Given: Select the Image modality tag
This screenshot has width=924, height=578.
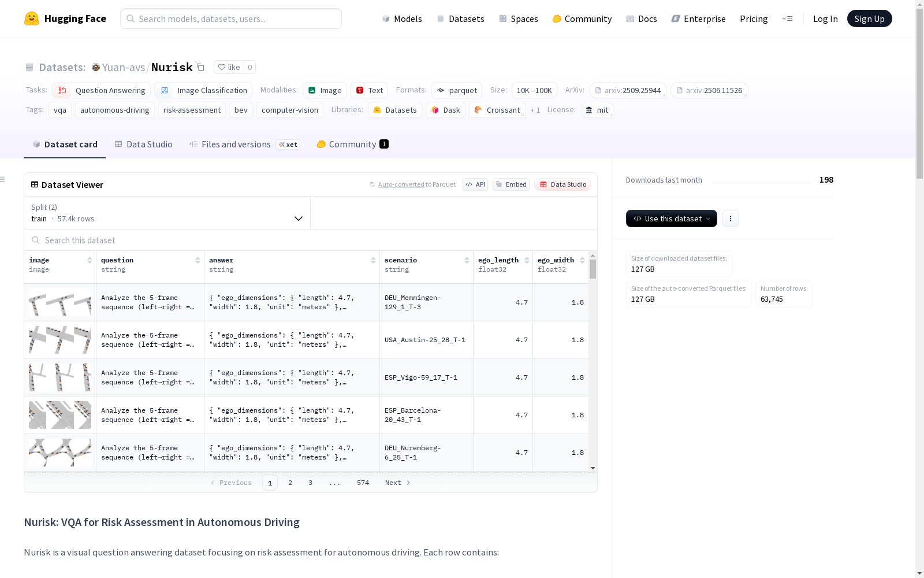Looking at the screenshot, I should point(325,90).
